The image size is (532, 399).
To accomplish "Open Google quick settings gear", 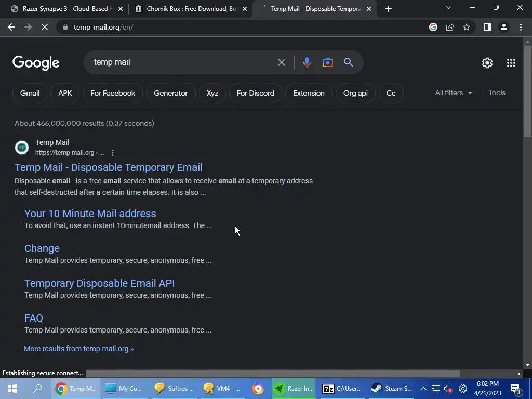I will tap(487, 63).
